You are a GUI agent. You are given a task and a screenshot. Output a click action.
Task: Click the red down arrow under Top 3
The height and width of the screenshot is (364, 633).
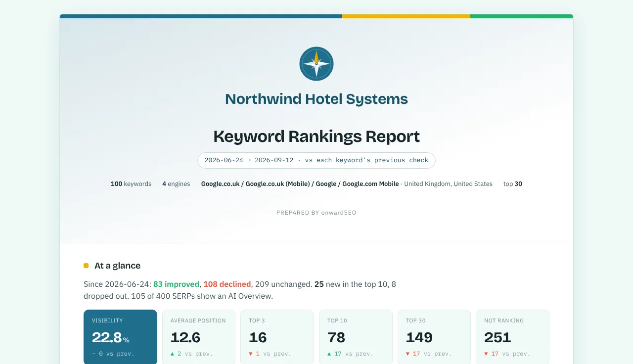(x=251, y=354)
